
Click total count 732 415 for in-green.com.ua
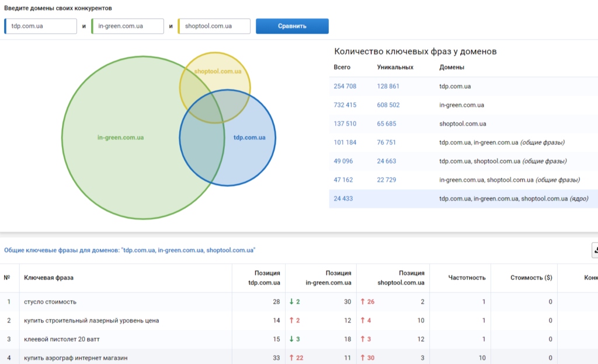345,105
